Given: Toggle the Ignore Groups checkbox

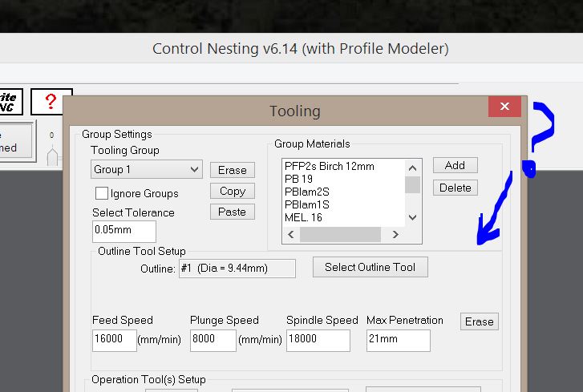Looking at the screenshot, I should (102, 193).
